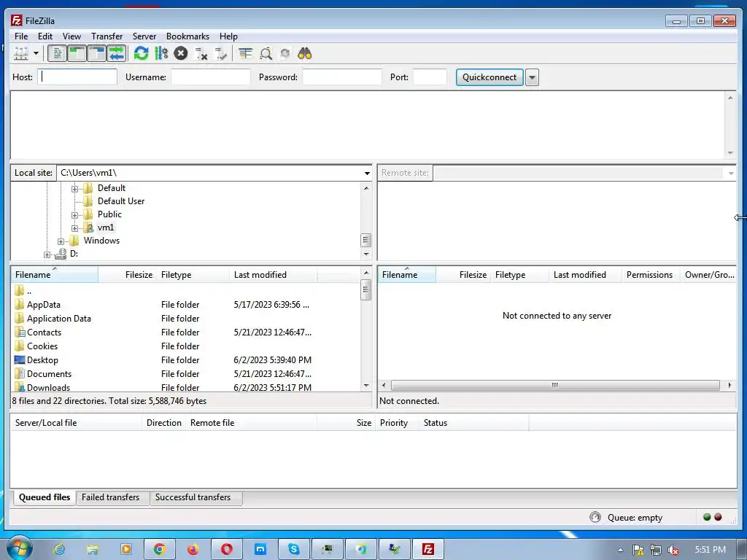Open Windows Start button
The image size is (747, 560).
[20, 549]
